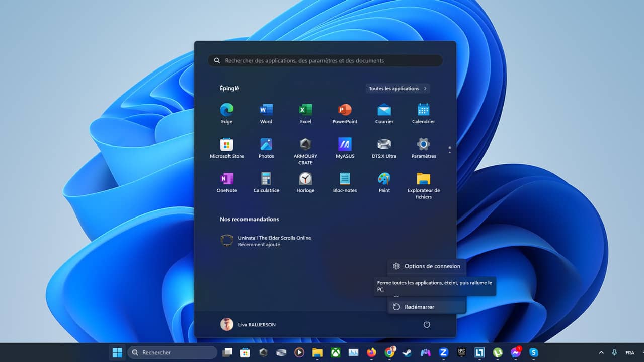Open ARMOURY CRATE from pinned apps
The image size is (644, 362).
point(305,151)
